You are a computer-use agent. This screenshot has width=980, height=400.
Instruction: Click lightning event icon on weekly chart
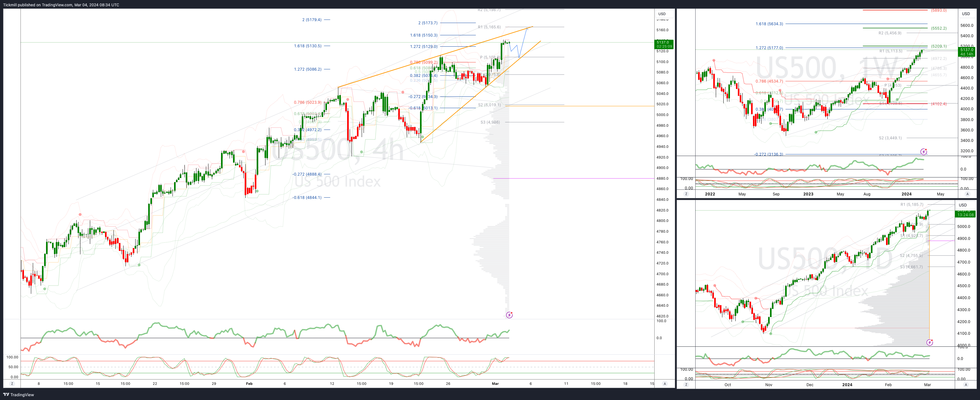pos(924,152)
